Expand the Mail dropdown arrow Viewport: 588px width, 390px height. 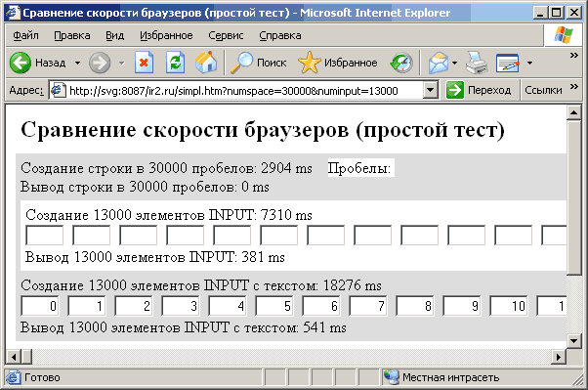click(454, 63)
